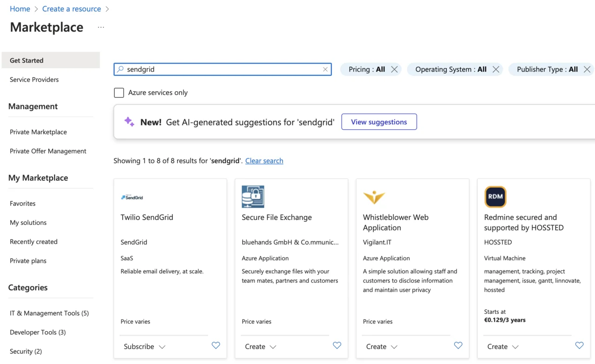Remove the Pricing filter
595x364 pixels.
(x=394, y=69)
